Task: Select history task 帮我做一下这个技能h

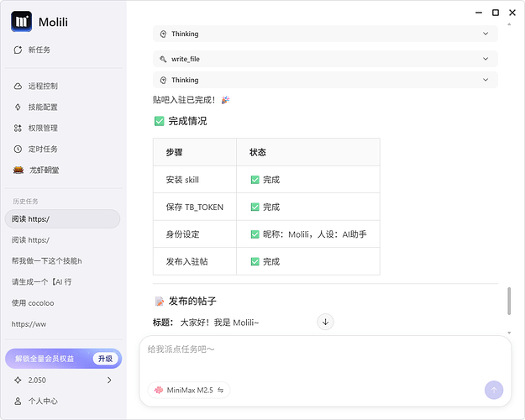Action: click(x=46, y=261)
